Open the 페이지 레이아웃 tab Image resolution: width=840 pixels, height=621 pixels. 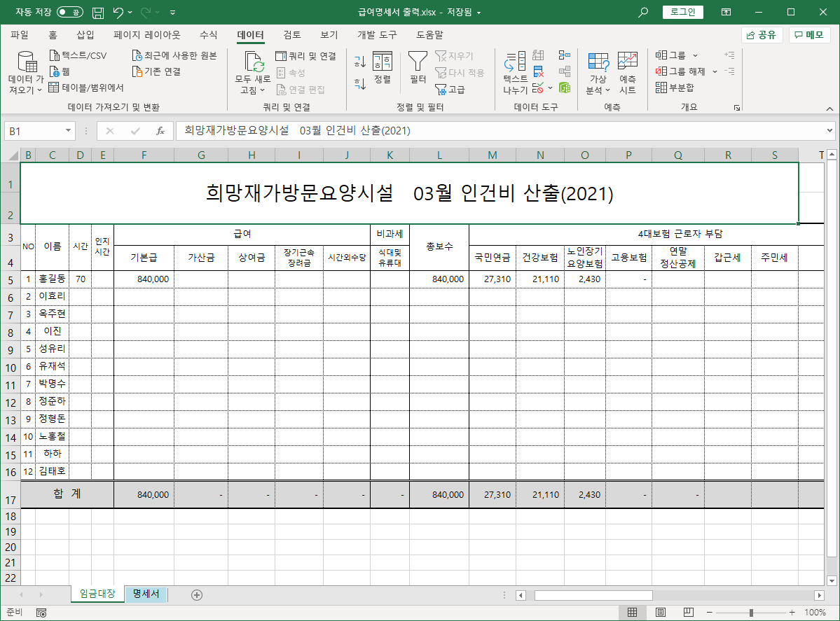pos(147,35)
